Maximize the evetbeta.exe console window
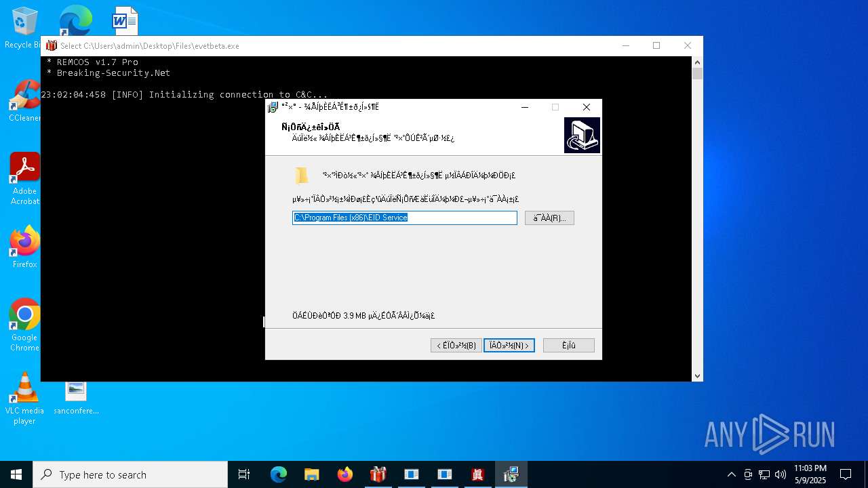This screenshot has width=868, height=488. point(656,45)
